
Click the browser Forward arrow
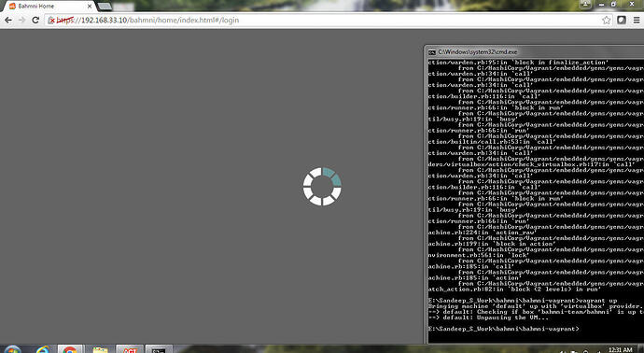click(x=21, y=21)
